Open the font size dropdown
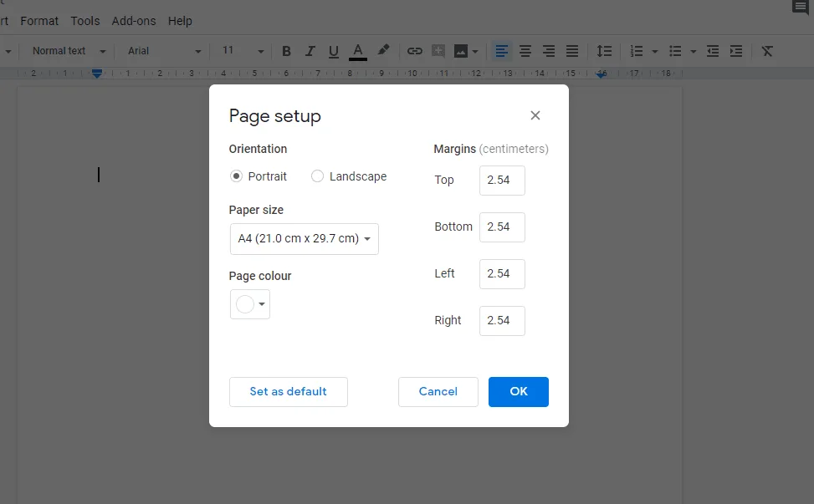 (x=243, y=51)
